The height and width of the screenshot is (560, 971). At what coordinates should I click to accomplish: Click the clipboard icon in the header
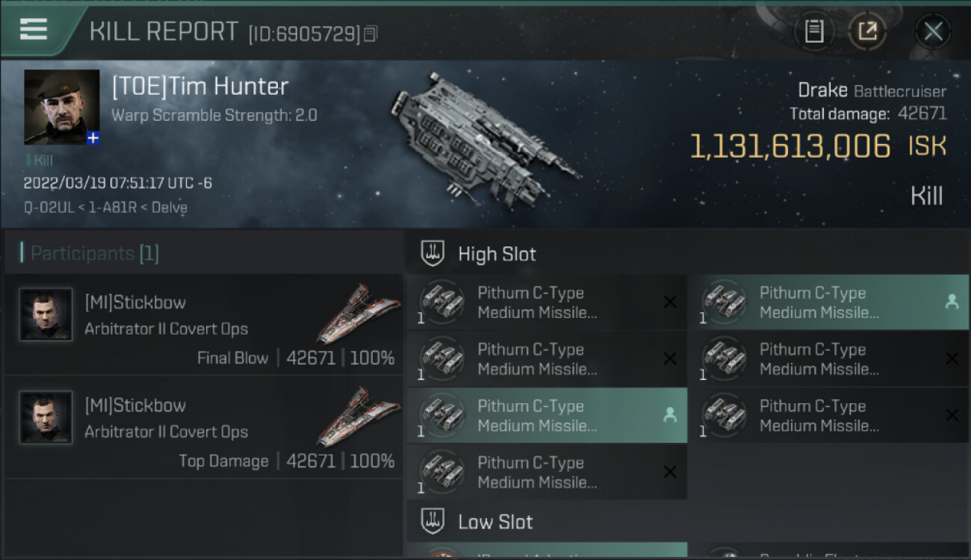pyautogui.click(x=814, y=31)
